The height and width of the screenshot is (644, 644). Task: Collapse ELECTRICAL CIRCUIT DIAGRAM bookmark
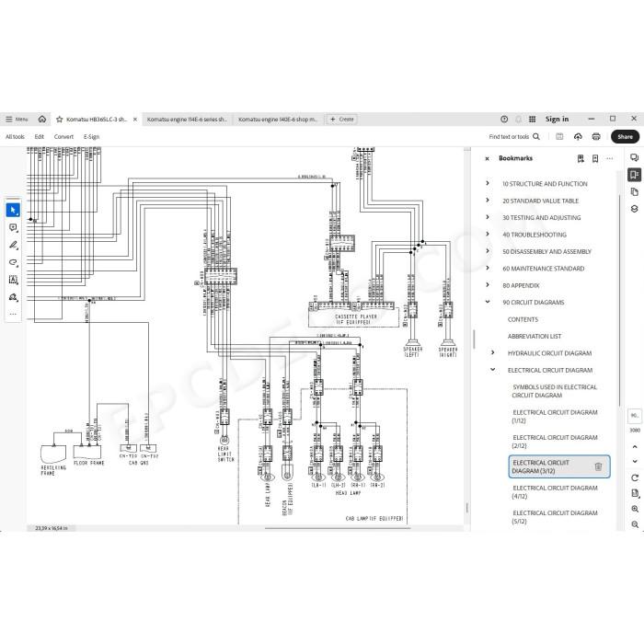493,370
